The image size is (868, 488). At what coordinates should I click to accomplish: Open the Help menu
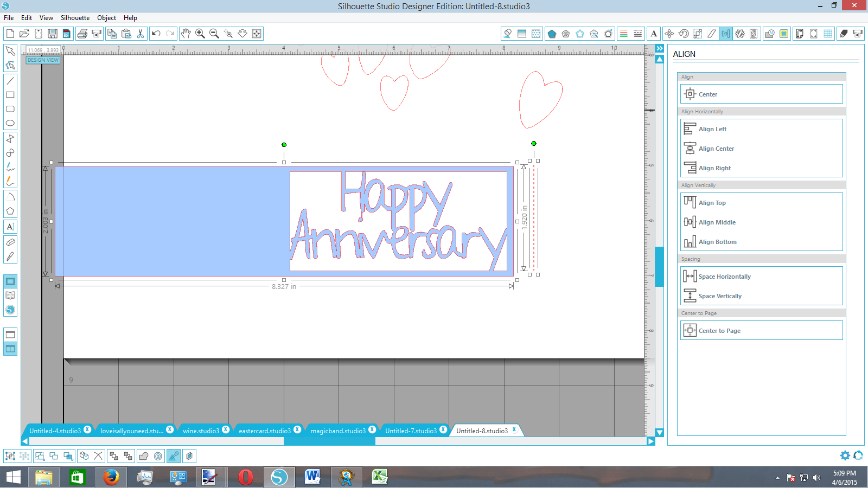[x=130, y=18]
